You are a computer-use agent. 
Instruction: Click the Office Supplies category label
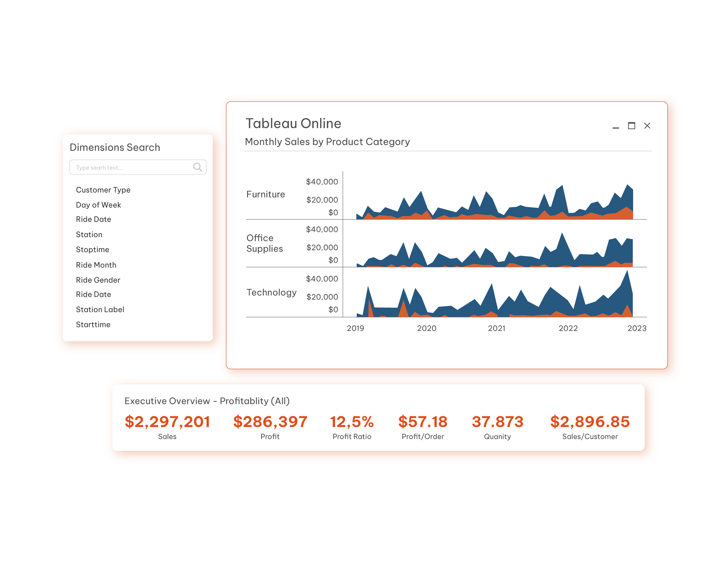coord(264,243)
